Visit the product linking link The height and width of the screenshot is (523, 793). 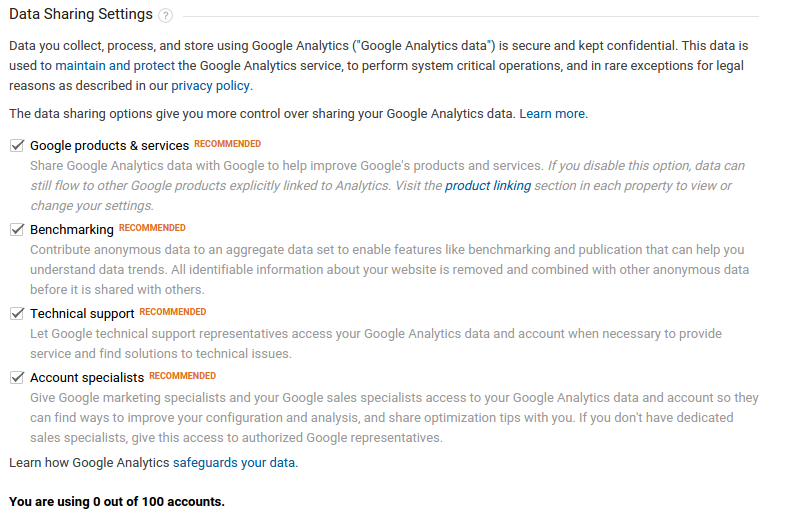click(x=488, y=186)
